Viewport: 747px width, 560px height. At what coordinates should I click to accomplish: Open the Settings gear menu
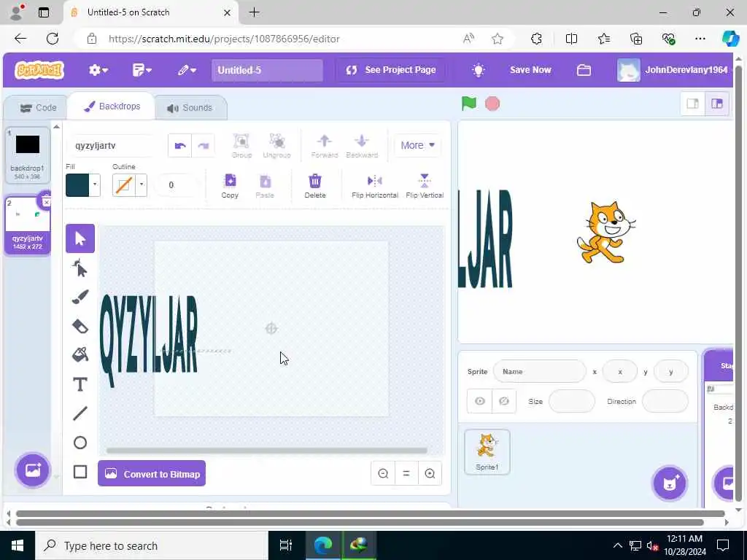(98, 70)
